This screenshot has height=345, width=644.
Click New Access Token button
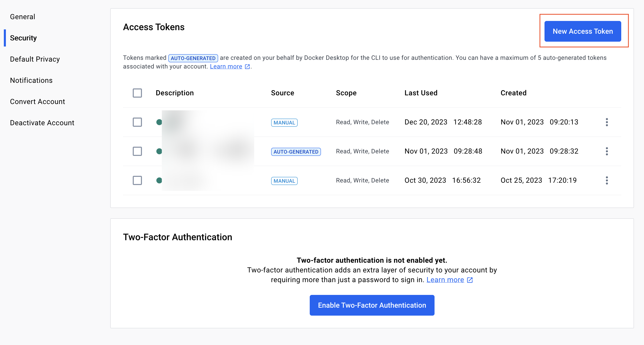point(583,31)
